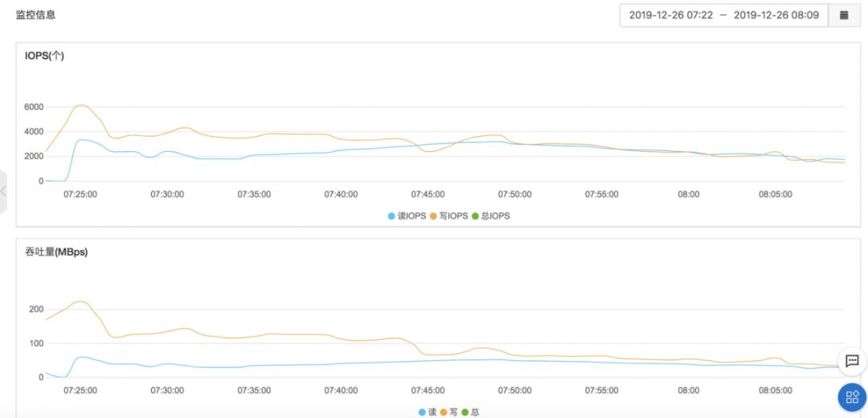This screenshot has height=418, width=868.
Task: Click the 吞吐量(MBps) chart title
Action: click(x=56, y=252)
